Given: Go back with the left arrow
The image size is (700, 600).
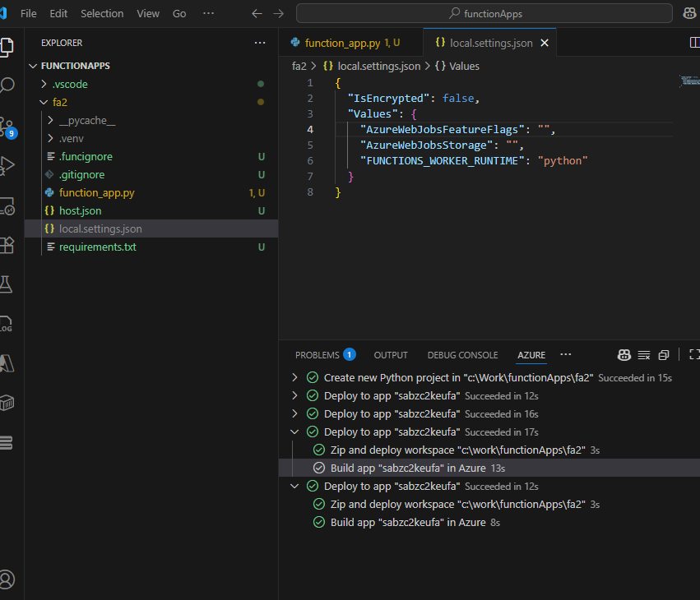Looking at the screenshot, I should [x=257, y=14].
